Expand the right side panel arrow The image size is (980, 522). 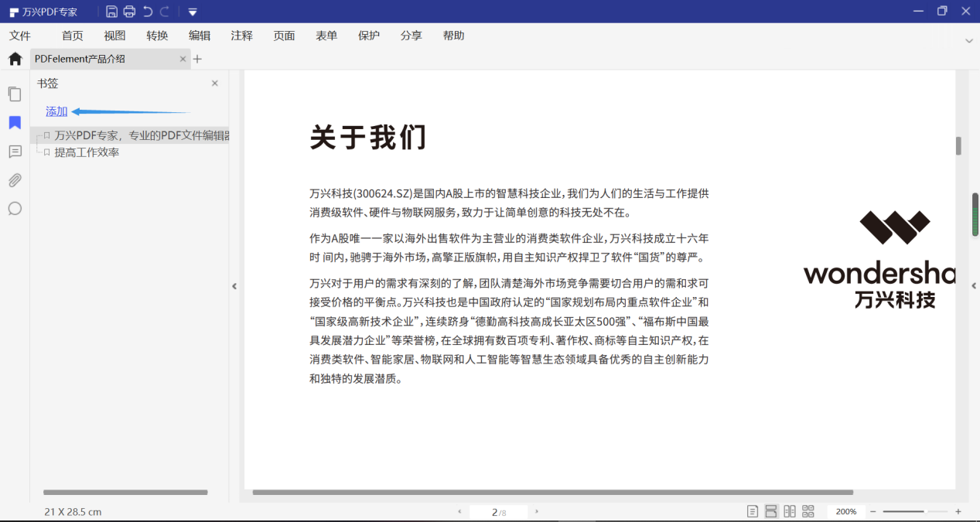pyautogui.click(x=974, y=286)
